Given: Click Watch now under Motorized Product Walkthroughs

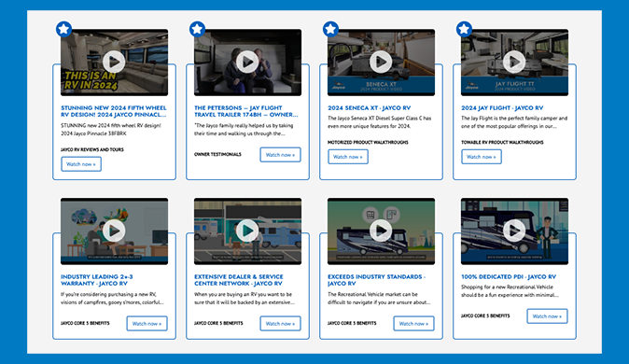Looking at the screenshot, I should point(348,157).
